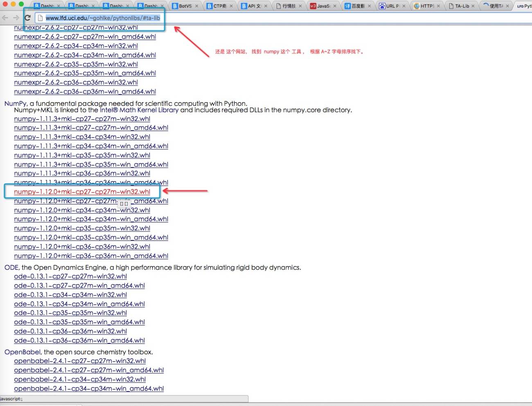Click the page icon in the address bar
532x406 pixels.
pyautogui.click(x=40, y=18)
